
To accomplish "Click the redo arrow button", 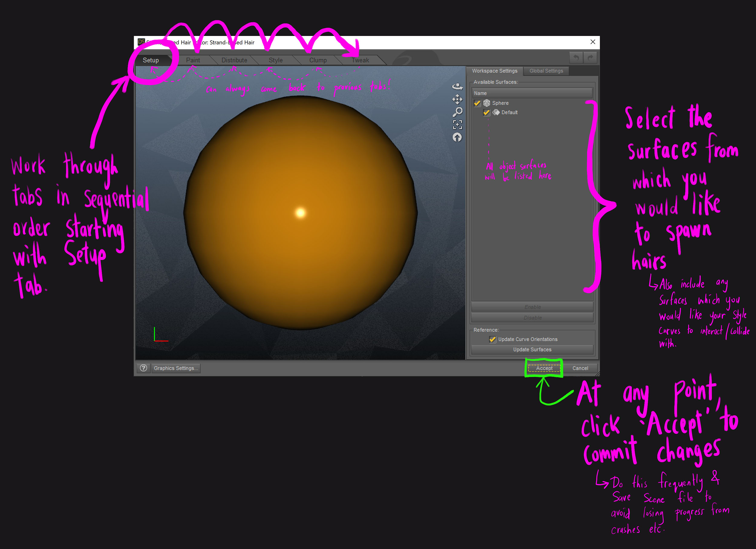I will (x=590, y=58).
